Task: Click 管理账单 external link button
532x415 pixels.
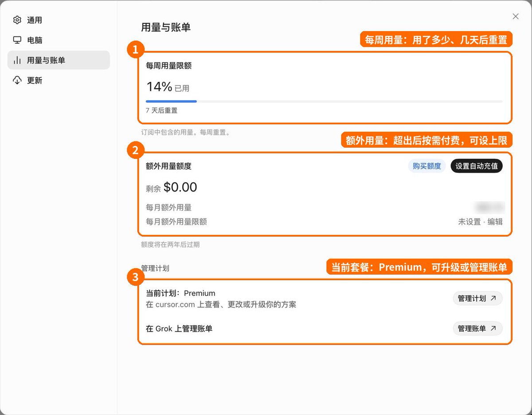Action: (477, 329)
